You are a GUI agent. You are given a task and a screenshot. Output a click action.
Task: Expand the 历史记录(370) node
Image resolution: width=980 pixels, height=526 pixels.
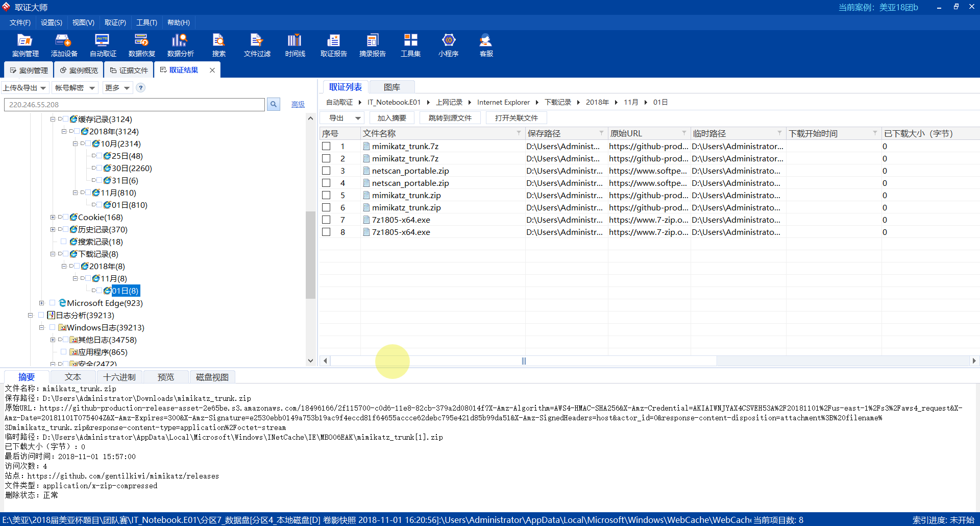tap(53, 229)
